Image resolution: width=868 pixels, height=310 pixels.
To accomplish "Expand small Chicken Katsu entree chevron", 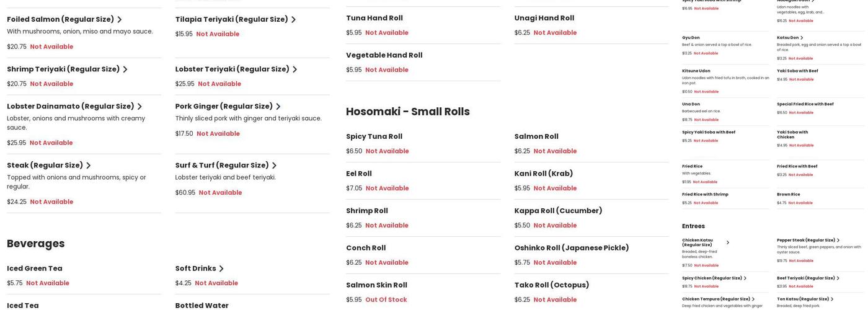I will pos(728,242).
